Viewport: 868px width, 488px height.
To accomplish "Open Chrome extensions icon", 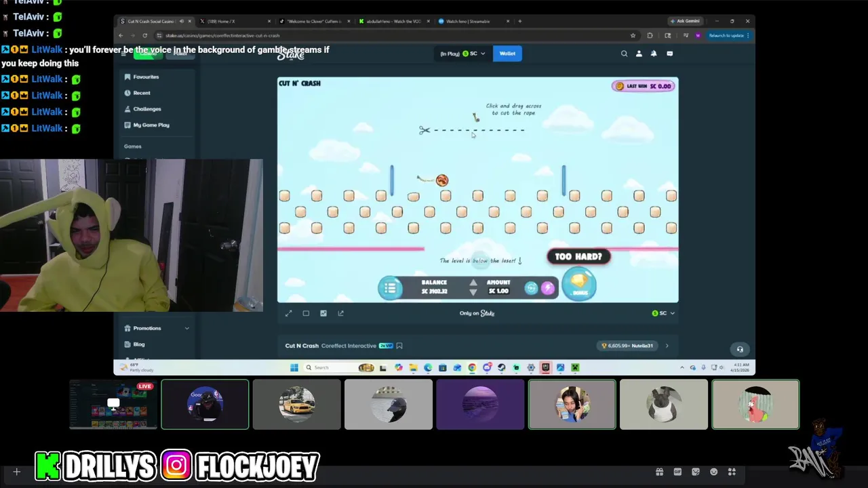I will 650,35.
